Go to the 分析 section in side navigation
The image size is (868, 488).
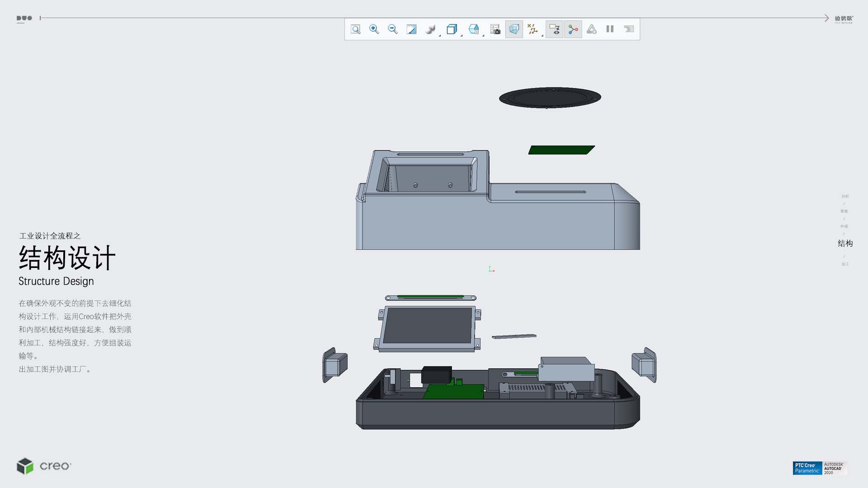tap(845, 196)
